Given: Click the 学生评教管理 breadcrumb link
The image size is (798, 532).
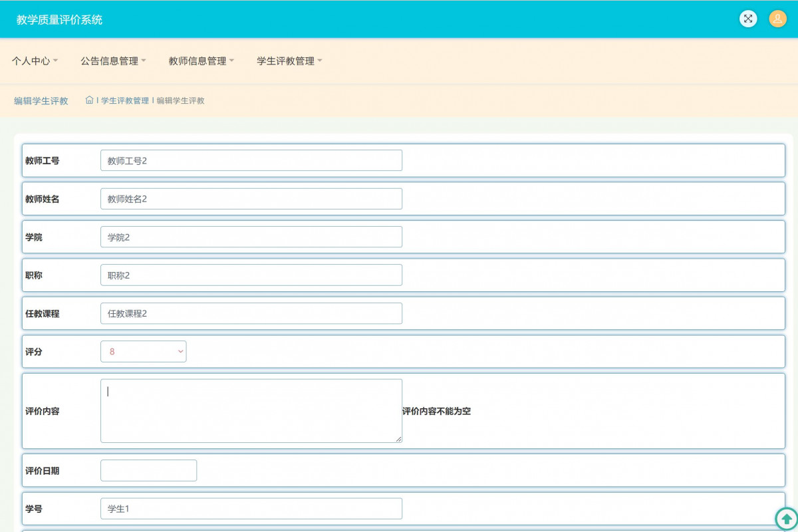Looking at the screenshot, I should coord(125,101).
